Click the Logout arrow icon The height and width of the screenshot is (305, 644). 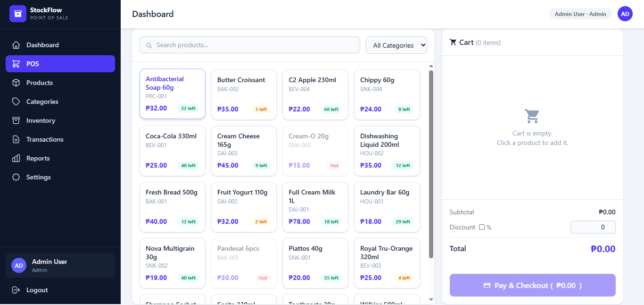point(16,290)
